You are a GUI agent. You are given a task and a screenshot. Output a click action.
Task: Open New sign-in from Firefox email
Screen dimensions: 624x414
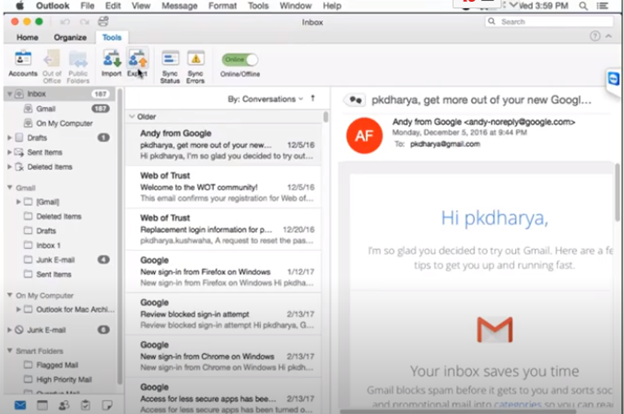(x=224, y=271)
